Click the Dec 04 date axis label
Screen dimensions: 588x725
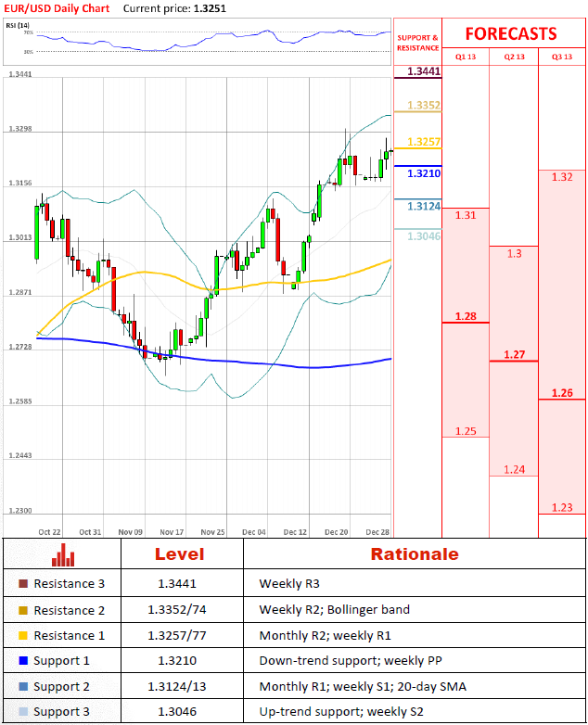coord(254,532)
